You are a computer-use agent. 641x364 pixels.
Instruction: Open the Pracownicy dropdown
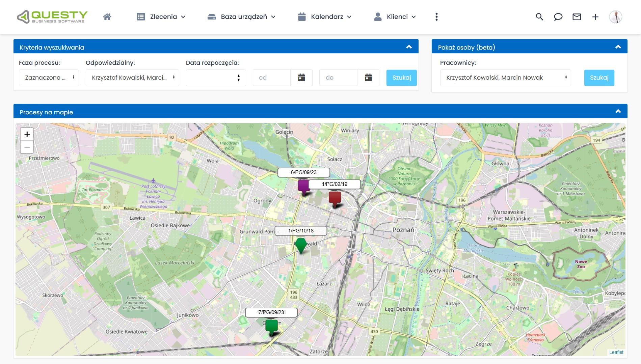505,78
